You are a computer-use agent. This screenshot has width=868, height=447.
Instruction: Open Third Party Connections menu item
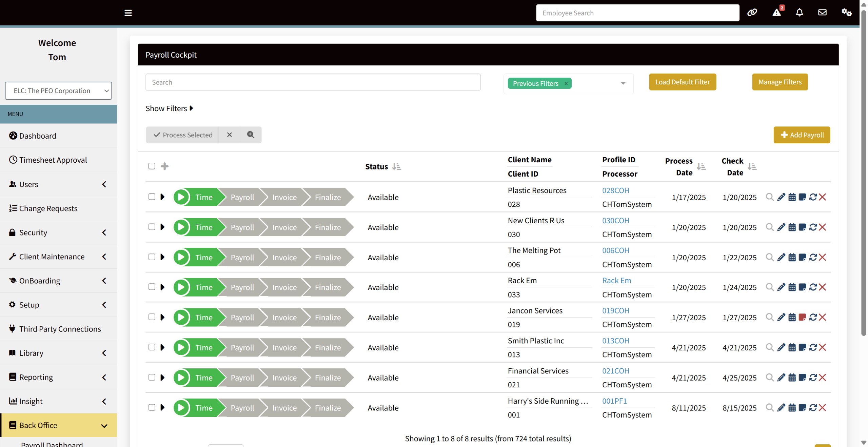pyautogui.click(x=58, y=329)
